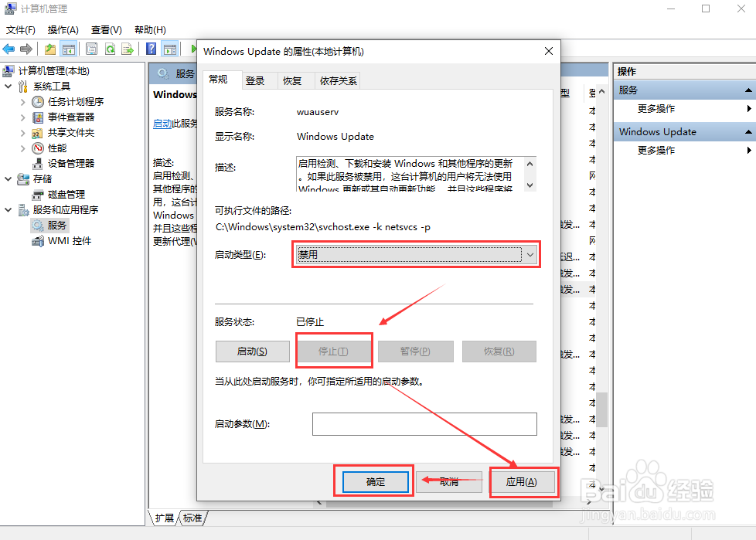Screen dimensions: 756x540
Task: Click the export list toolbar icon
Action: tap(128, 49)
